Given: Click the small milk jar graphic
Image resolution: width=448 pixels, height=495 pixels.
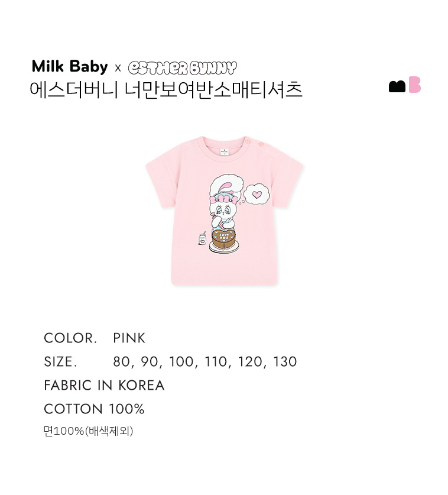Looking at the screenshot, I should pyautogui.click(x=202, y=239).
